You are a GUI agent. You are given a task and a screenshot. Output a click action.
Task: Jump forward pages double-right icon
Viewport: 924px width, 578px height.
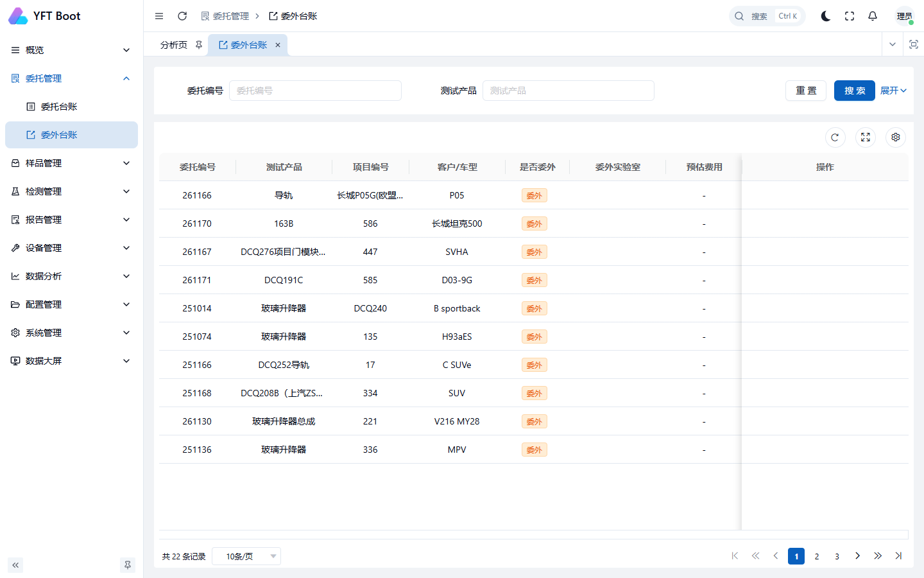coord(878,556)
